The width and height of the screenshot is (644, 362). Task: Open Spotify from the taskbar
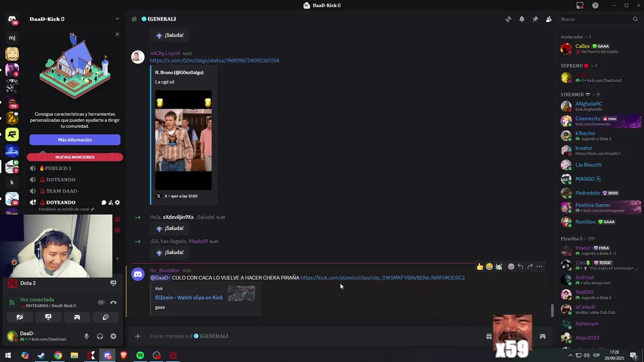(140, 355)
